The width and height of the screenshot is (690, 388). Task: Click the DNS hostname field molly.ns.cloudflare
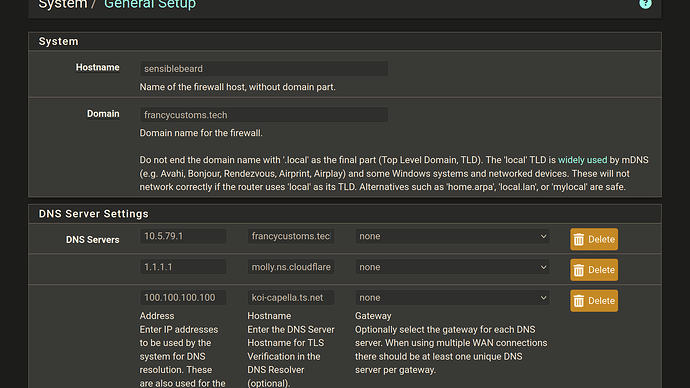[x=291, y=267]
